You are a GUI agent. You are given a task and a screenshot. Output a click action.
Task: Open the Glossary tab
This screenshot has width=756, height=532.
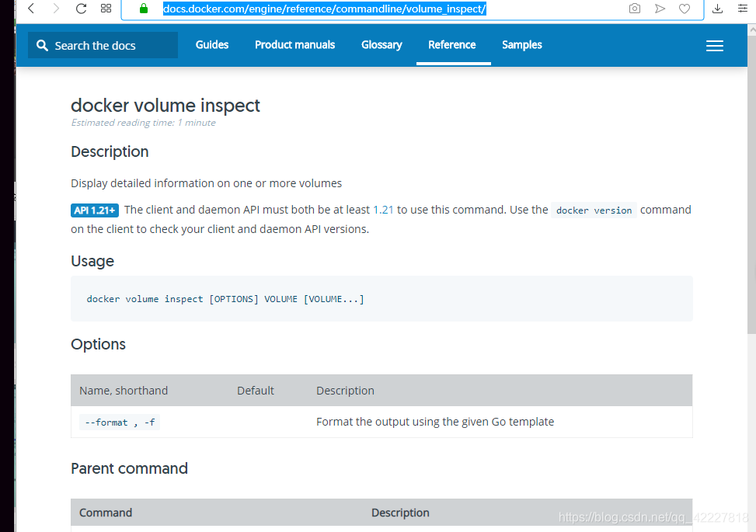coord(381,45)
